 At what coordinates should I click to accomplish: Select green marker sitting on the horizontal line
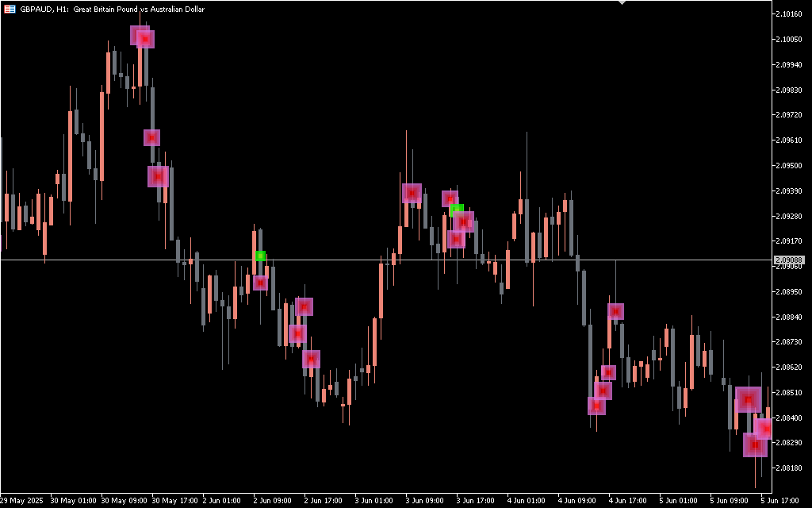(260, 256)
